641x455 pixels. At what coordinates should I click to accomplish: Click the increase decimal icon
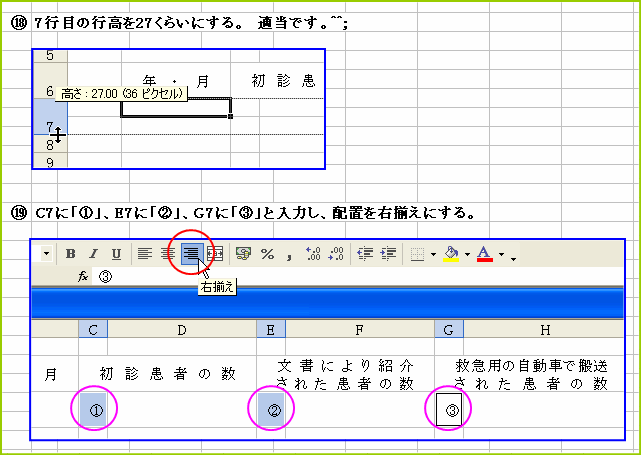point(313,254)
